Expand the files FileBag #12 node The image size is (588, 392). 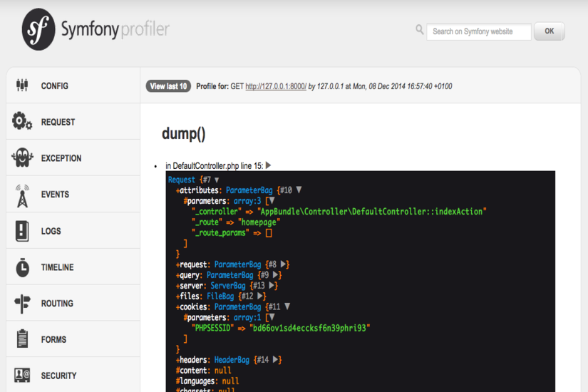(260, 296)
